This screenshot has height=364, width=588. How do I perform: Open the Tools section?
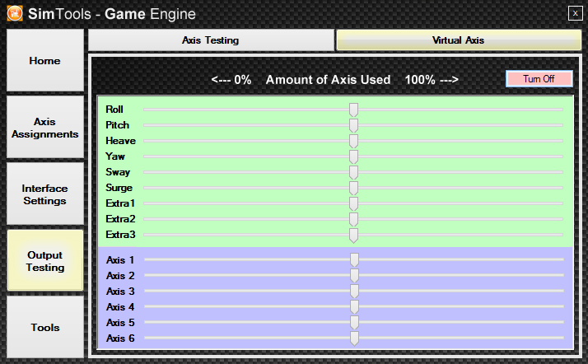44,328
